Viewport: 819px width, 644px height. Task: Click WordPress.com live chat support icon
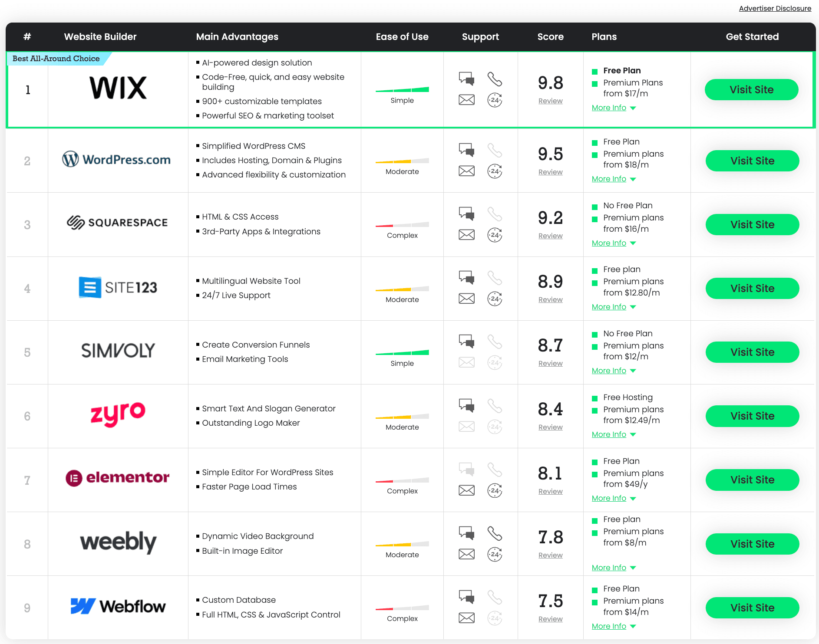467,150
